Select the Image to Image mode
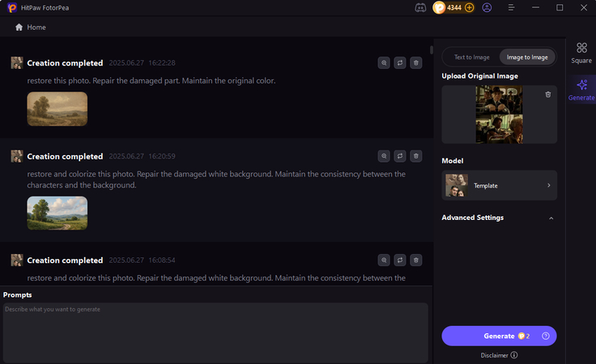596x364 pixels. [526, 57]
